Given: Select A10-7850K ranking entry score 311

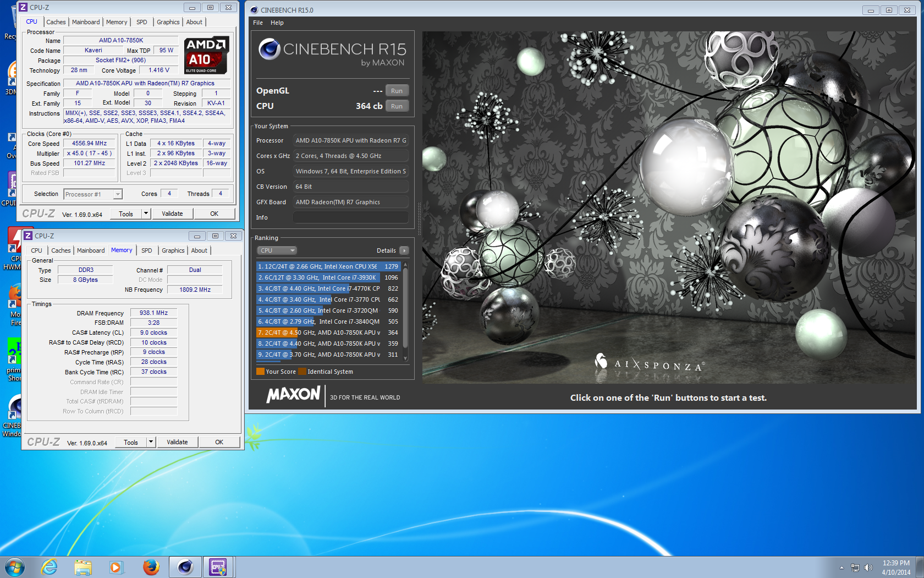Looking at the screenshot, I should pos(328,355).
